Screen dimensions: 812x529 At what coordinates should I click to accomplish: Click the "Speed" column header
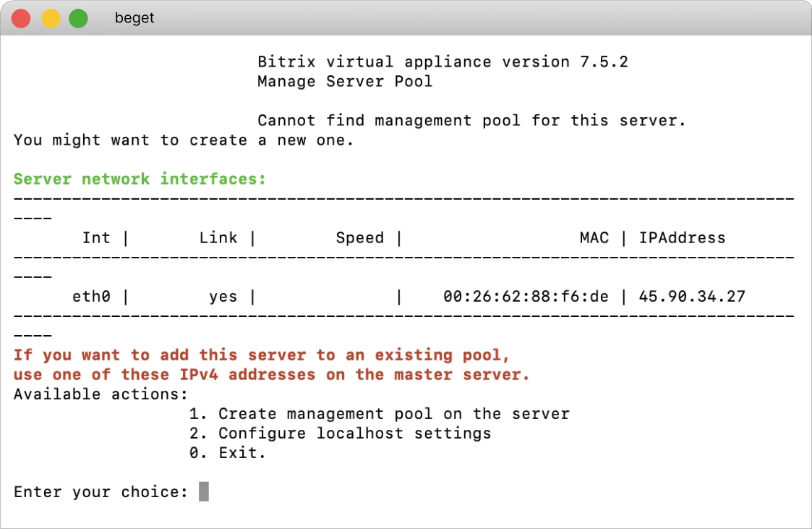point(359,237)
